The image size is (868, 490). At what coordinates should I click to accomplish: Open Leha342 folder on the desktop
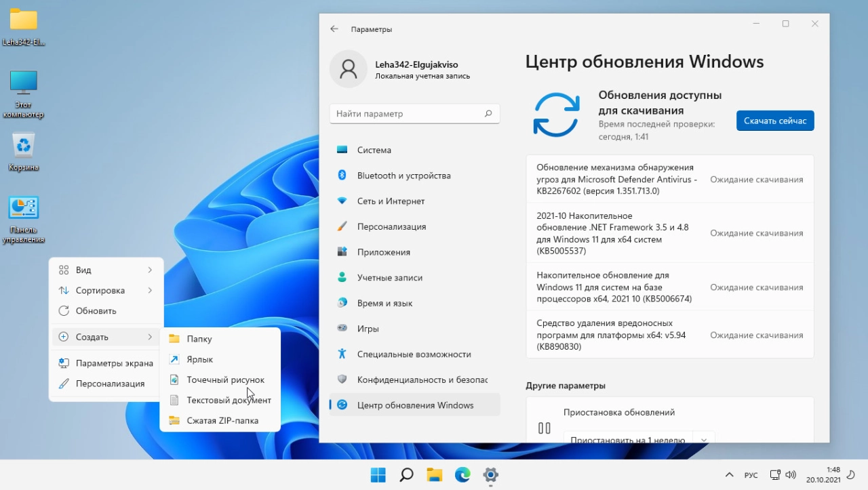coord(24,26)
